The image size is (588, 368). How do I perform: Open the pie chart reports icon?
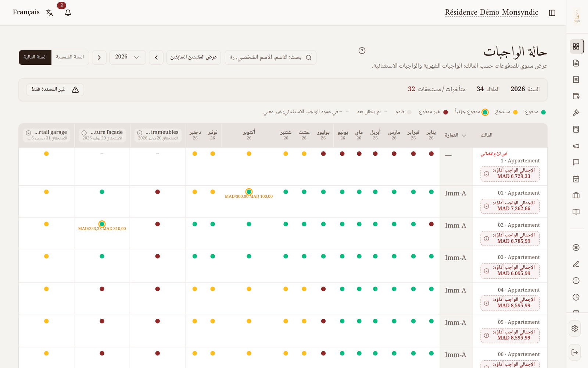(x=576, y=297)
